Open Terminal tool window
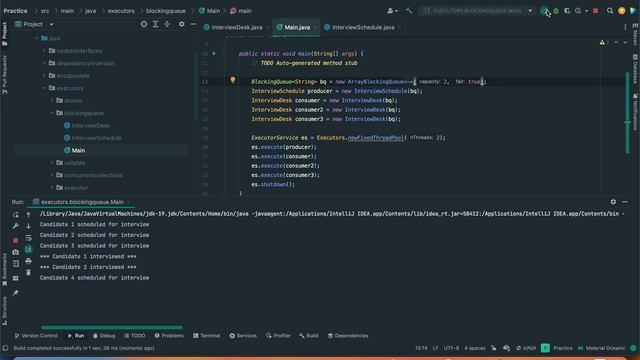The width and height of the screenshot is (640, 360). pyautogui.click(x=207, y=336)
